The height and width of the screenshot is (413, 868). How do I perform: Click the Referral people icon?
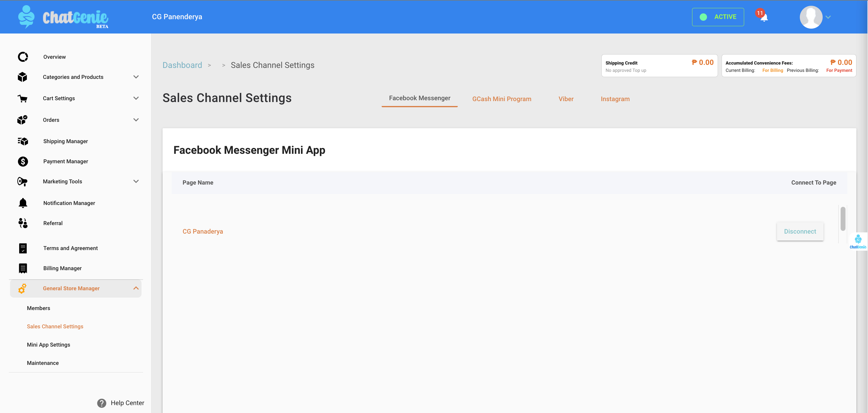pyautogui.click(x=23, y=223)
